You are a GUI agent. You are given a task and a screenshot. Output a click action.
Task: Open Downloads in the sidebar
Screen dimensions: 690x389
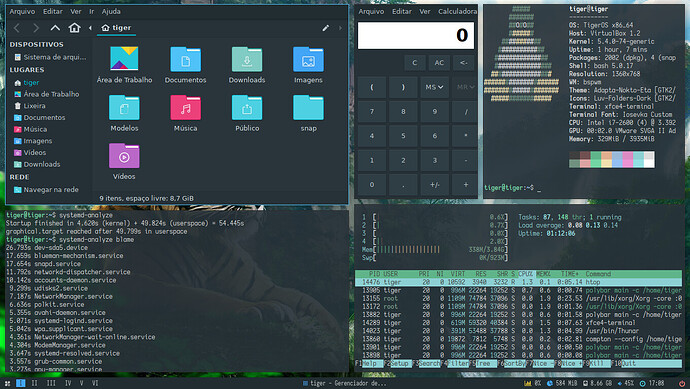37,164
